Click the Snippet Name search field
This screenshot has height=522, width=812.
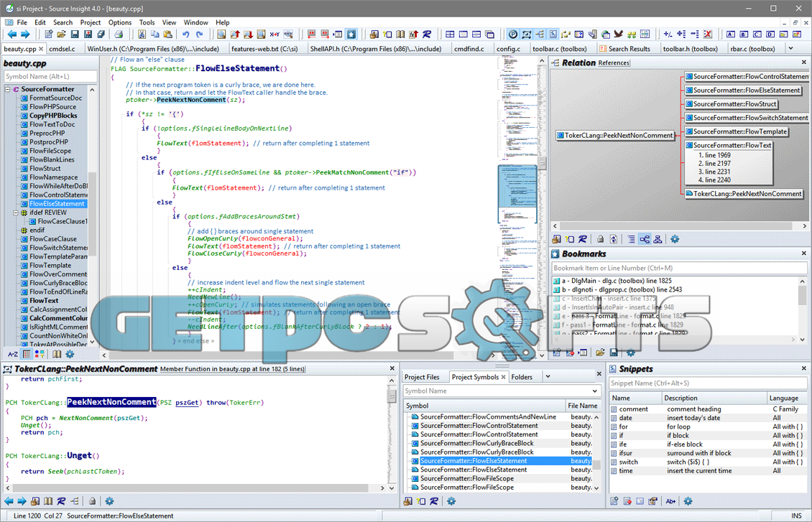(x=707, y=383)
